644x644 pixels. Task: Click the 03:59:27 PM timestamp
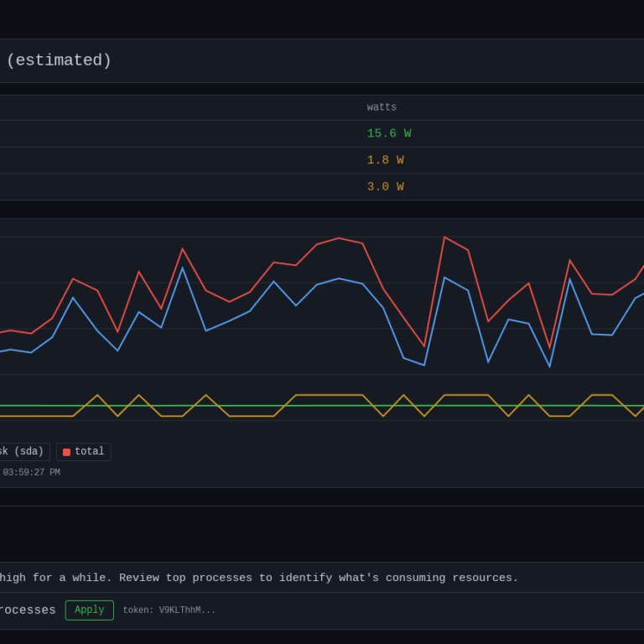tap(32, 472)
